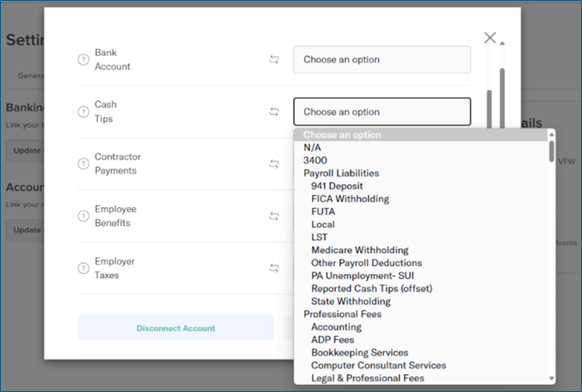The image size is (582, 392).
Task: Click the help icon beside Employer Taxes
Action: (84, 268)
